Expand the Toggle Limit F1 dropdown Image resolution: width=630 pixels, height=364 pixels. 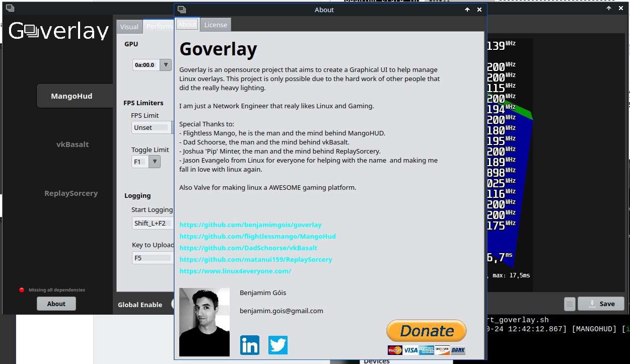[x=155, y=162]
